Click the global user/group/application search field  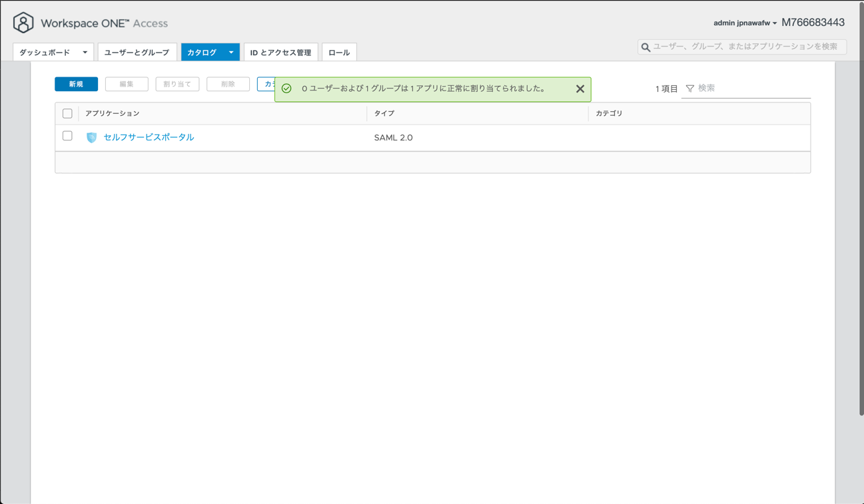[x=742, y=47]
